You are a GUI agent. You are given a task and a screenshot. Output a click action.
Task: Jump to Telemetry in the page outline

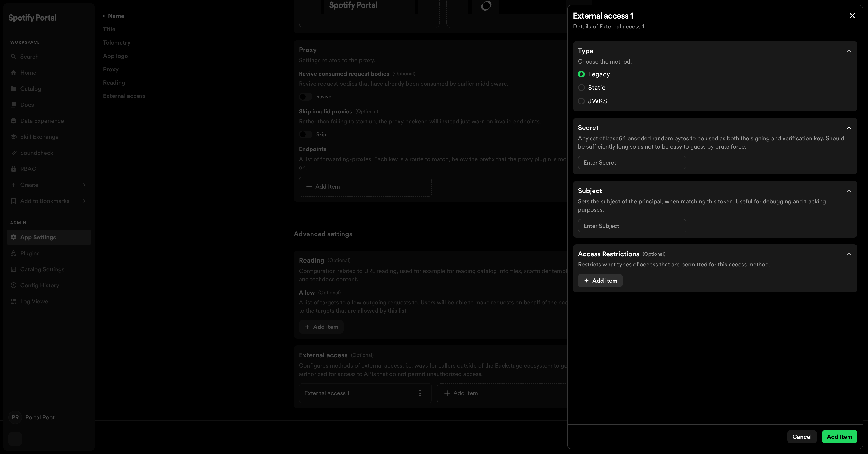click(x=117, y=42)
